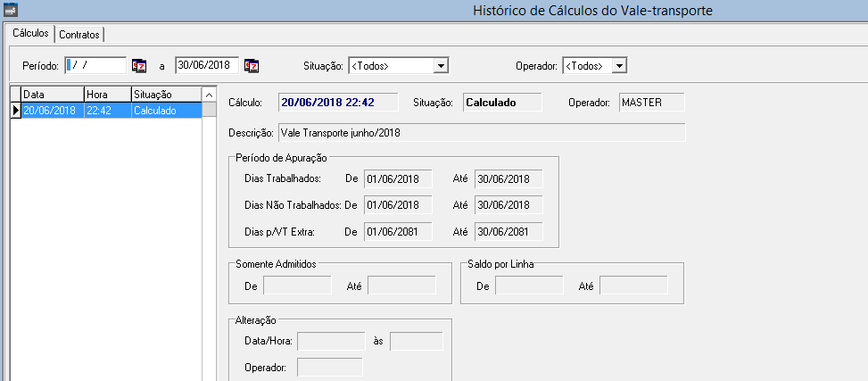Click Dias p/VT Extra Até date field
This screenshot has height=381, width=868.
pyautogui.click(x=508, y=232)
